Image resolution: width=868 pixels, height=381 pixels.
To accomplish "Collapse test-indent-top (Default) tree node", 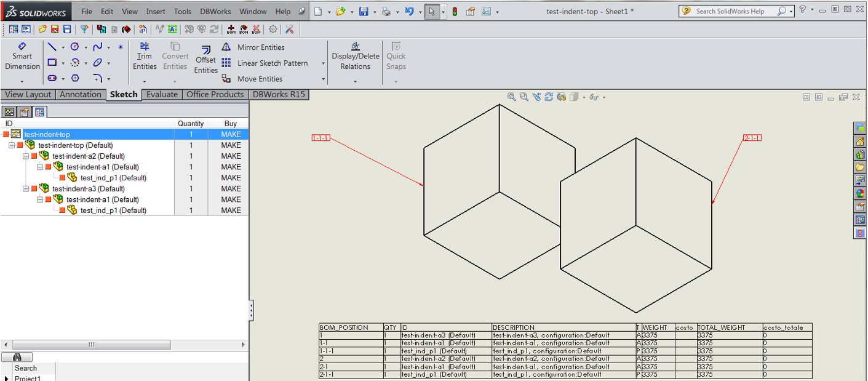I will (x=12, y=145).
